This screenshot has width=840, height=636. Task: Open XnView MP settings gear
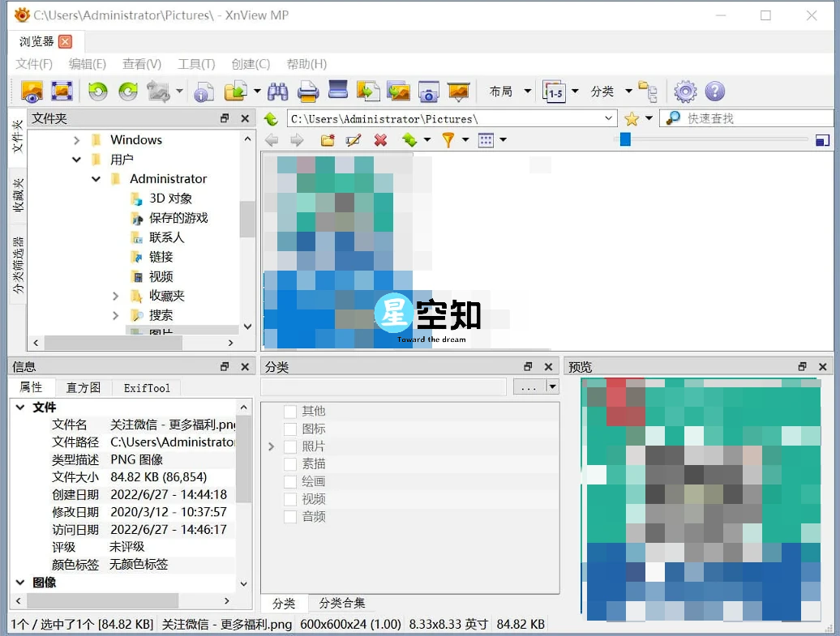684,91
